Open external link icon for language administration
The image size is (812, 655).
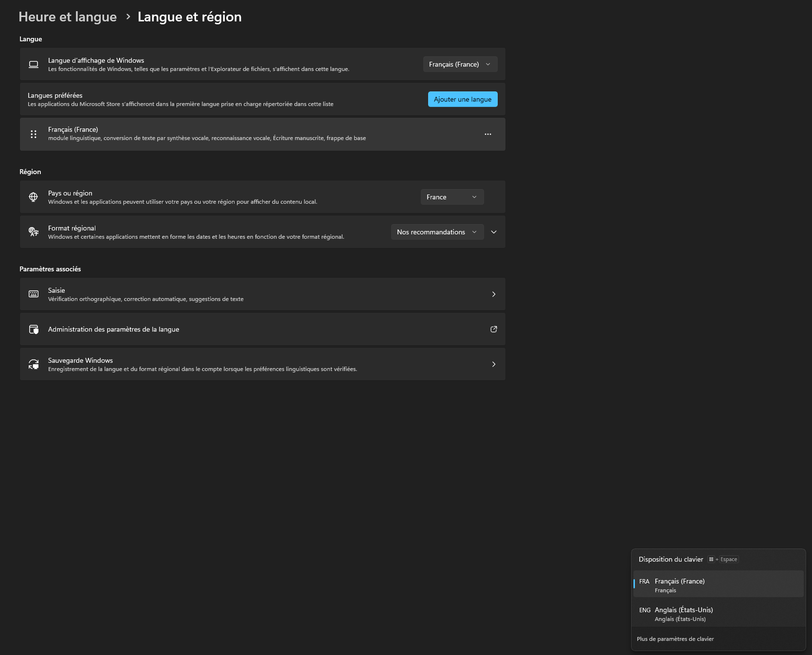493,329
